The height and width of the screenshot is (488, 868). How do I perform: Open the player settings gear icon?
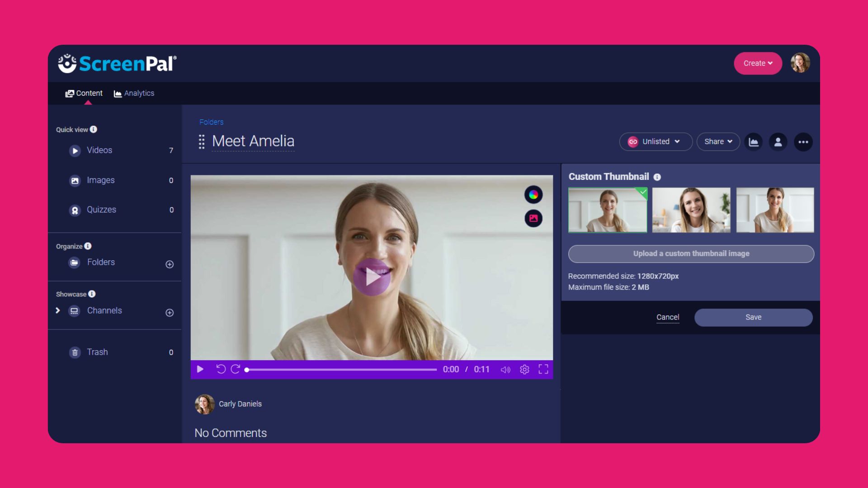pyautogui.click(x=524, y=370)
